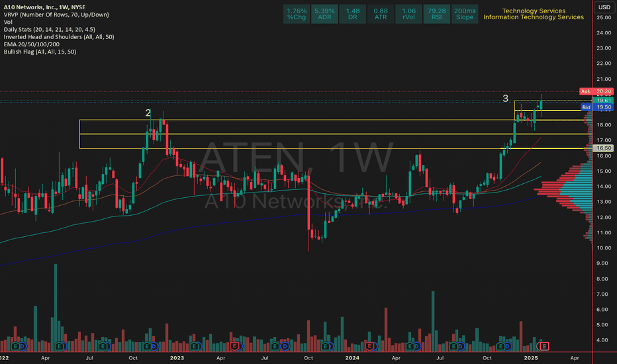Click the 200ma Slope stat box
This screenshot has height=364, width=617.
click(465, 14)
